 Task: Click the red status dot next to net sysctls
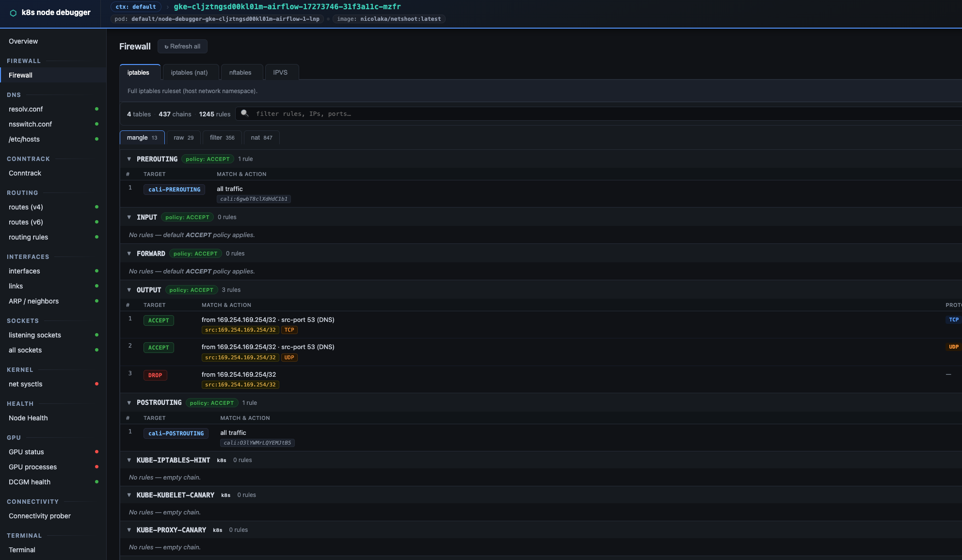click(x=96, y=384)
